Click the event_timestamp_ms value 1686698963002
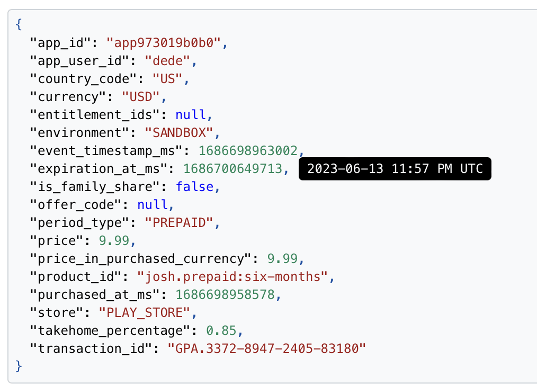This screenshot has height=392, width=537. point(248,151)
